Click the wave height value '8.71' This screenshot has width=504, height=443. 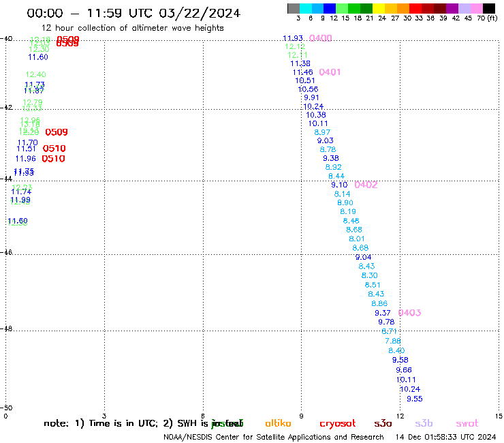click(x=389, y=331)
